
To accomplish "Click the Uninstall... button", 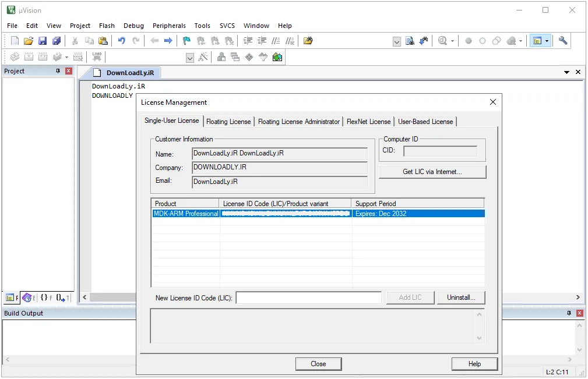I will point(461,297).
